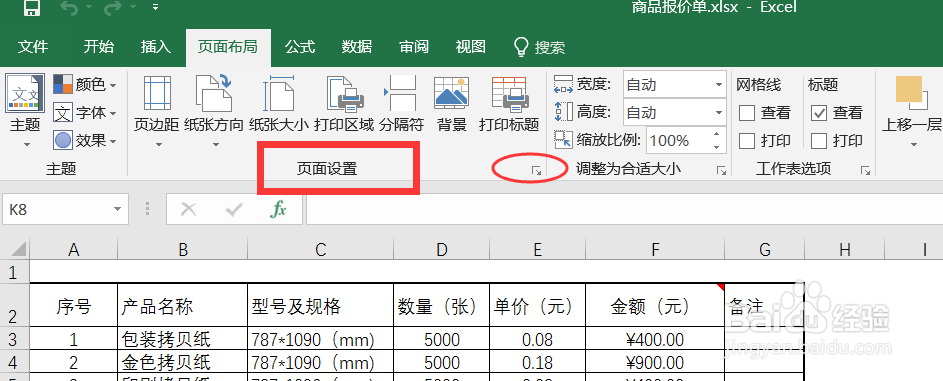Select column F header
The image size is (943, 381).
click(655, 249)
